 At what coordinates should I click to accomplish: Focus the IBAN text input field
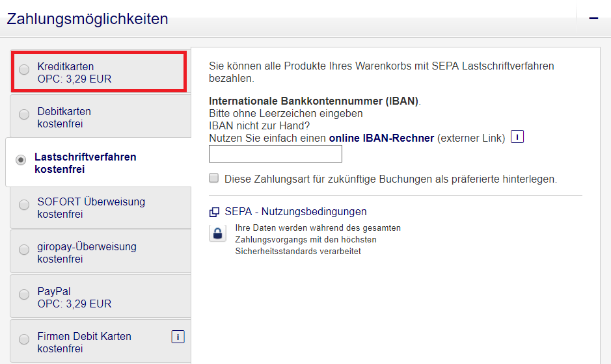coord(275,154)
